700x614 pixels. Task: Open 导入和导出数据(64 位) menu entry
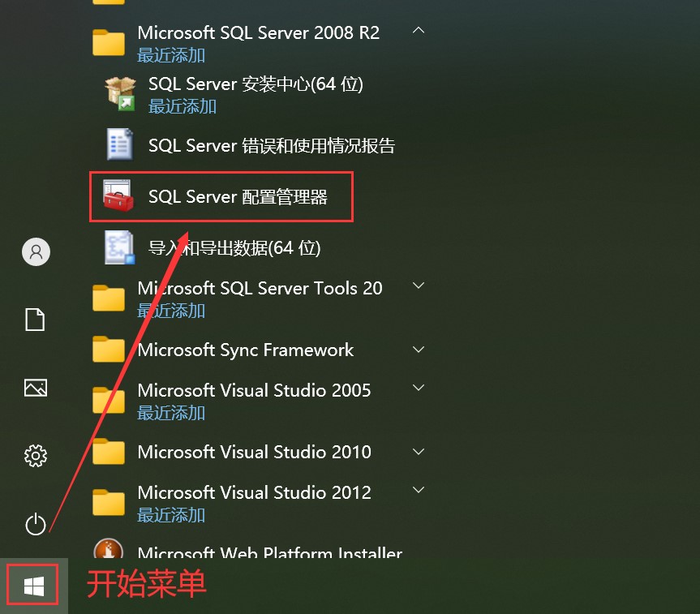click(x=234, y=248)
